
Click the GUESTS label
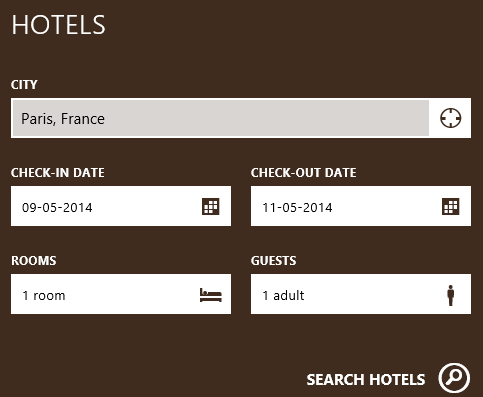pyautogui.click(x=274, y=261)
